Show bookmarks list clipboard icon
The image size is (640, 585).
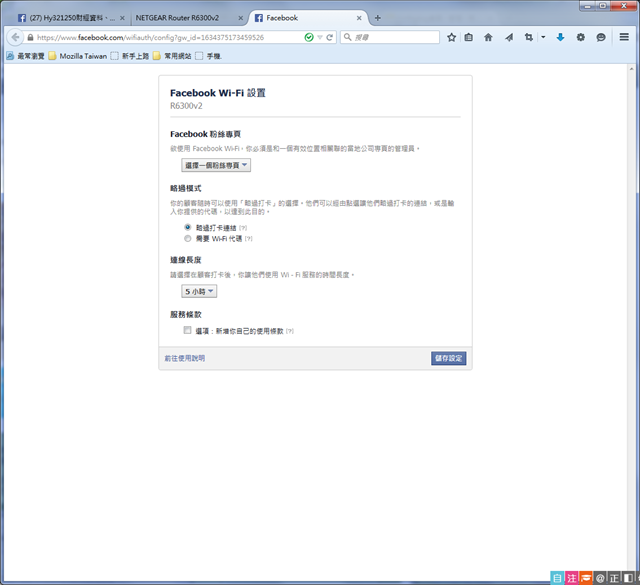(x=469, y=38)
